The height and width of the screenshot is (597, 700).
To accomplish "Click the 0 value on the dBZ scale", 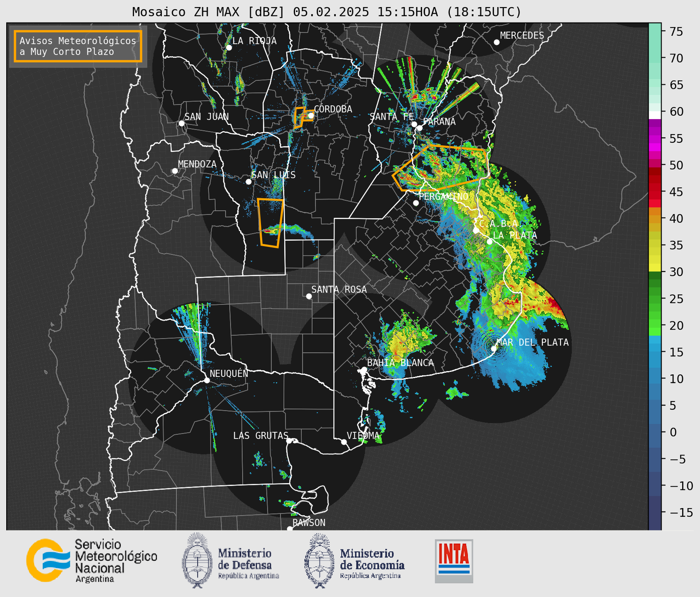I will pyautogui.click(x=673, y=432).
